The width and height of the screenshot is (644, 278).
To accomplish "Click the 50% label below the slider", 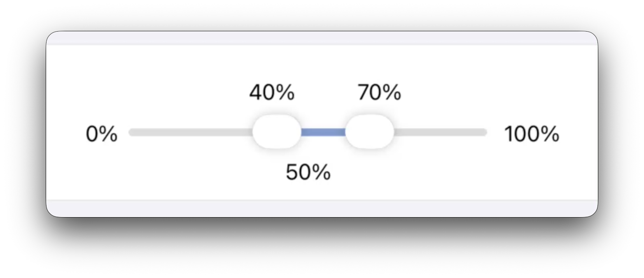I will click(308, 172).
